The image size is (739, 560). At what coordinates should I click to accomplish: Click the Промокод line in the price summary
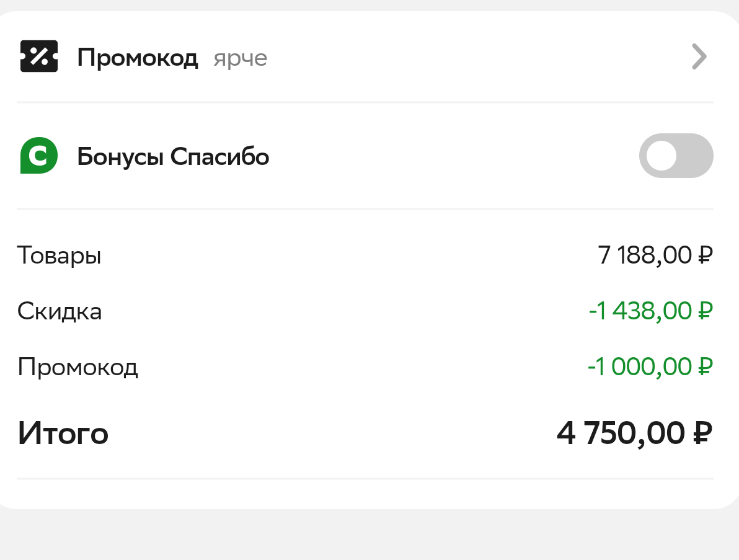pyautogui.click(x=77, y=367)
